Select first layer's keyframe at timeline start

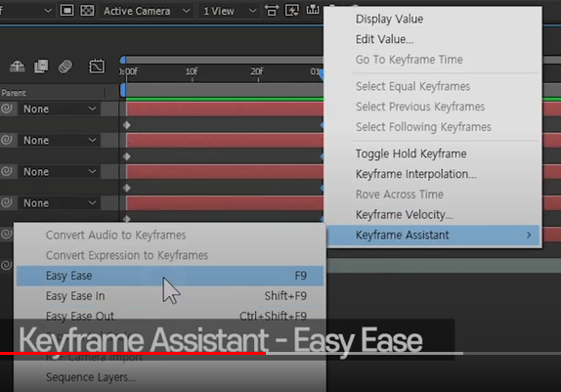(x=127, y=125)
